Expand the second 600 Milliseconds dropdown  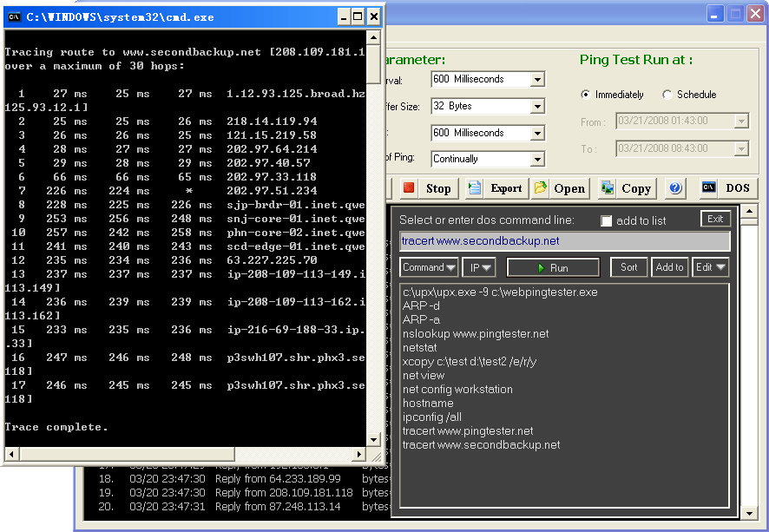[x=537, y=133]
